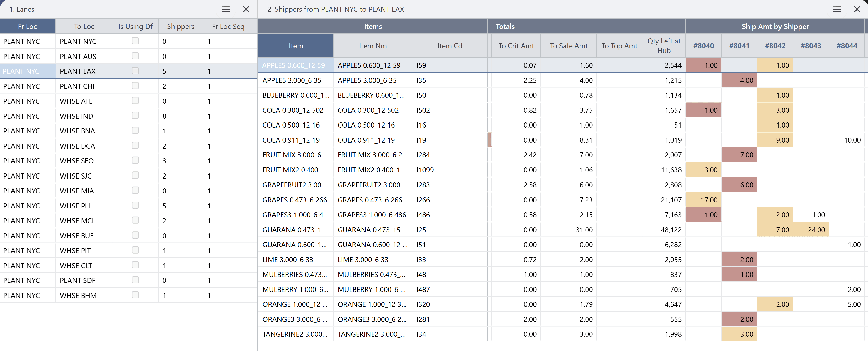
Task: Toggle Is Using Df for PLANT CHI lane
Action: [135, 85]
